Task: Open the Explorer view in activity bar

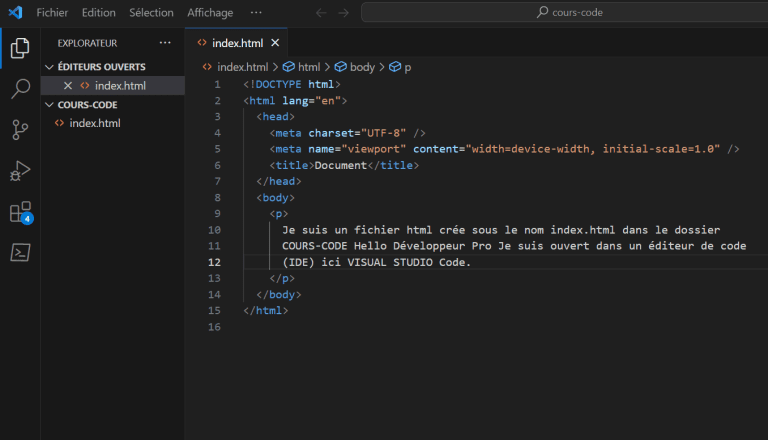Action: point(20,48)
